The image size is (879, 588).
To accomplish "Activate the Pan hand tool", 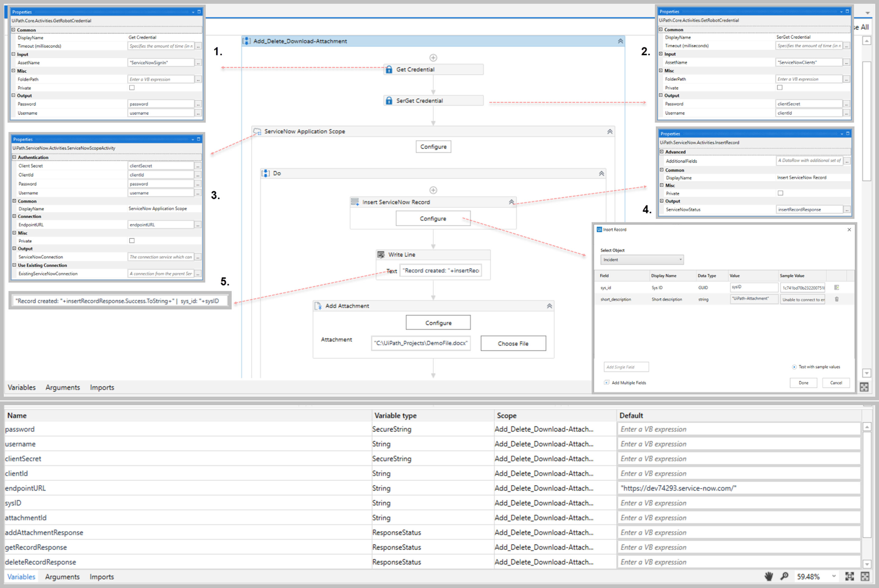I will click(x=768, y=576).
